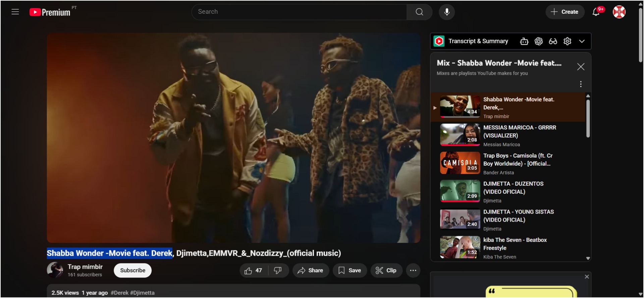The height and width of the screenshot is (298, 644).
Task: Click the playlist scrollbar up arrow
Action: 588,96
